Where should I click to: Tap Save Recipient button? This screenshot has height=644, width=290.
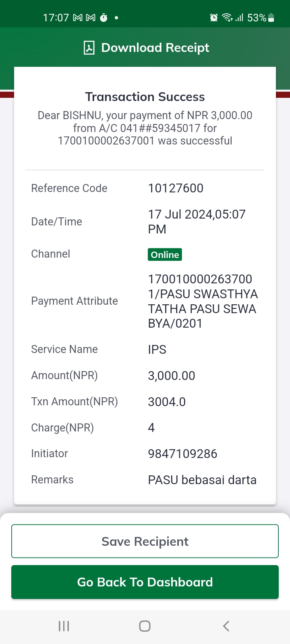coord(145,541)
